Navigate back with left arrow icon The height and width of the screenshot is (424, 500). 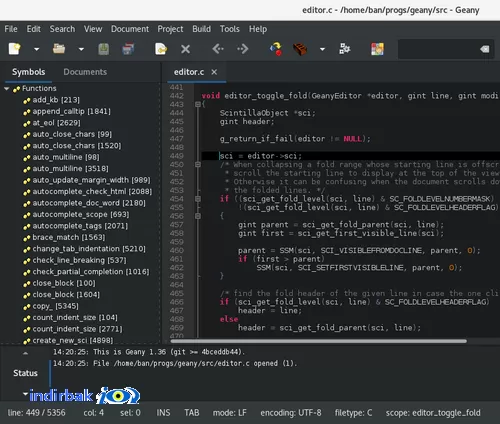click(x=218, y=49)
